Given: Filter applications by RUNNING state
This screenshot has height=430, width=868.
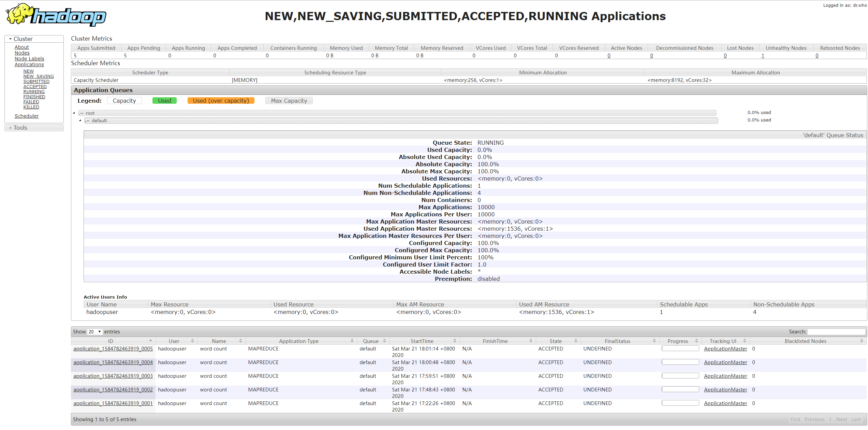Looking at the screenshot, I should pos(34,92).
